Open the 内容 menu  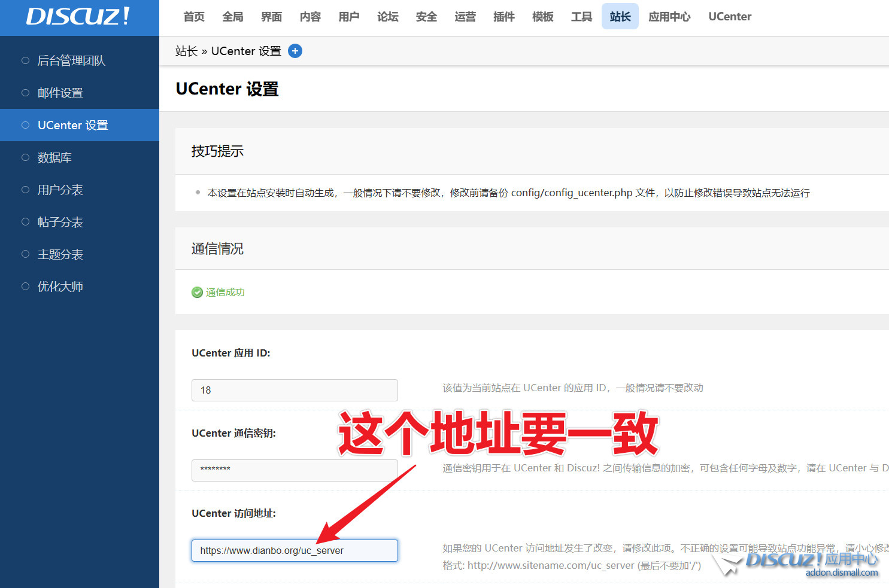click(310, 17)
